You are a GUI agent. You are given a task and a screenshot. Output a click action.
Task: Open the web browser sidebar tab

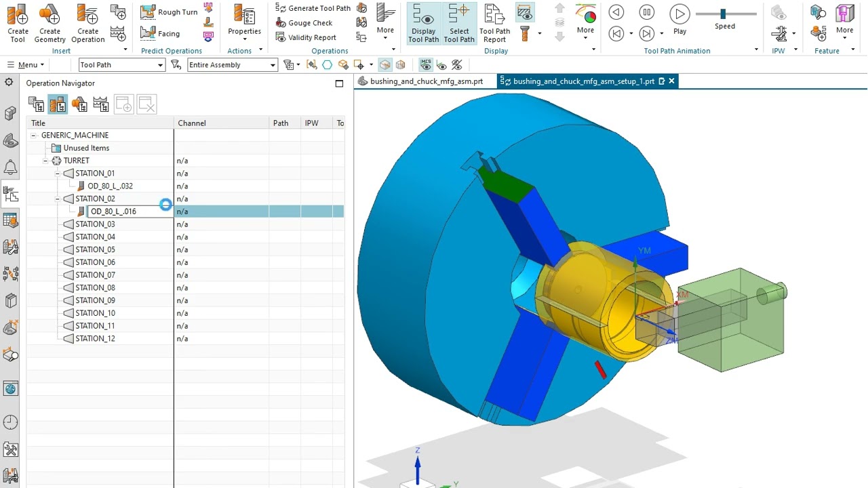(10, 388)
